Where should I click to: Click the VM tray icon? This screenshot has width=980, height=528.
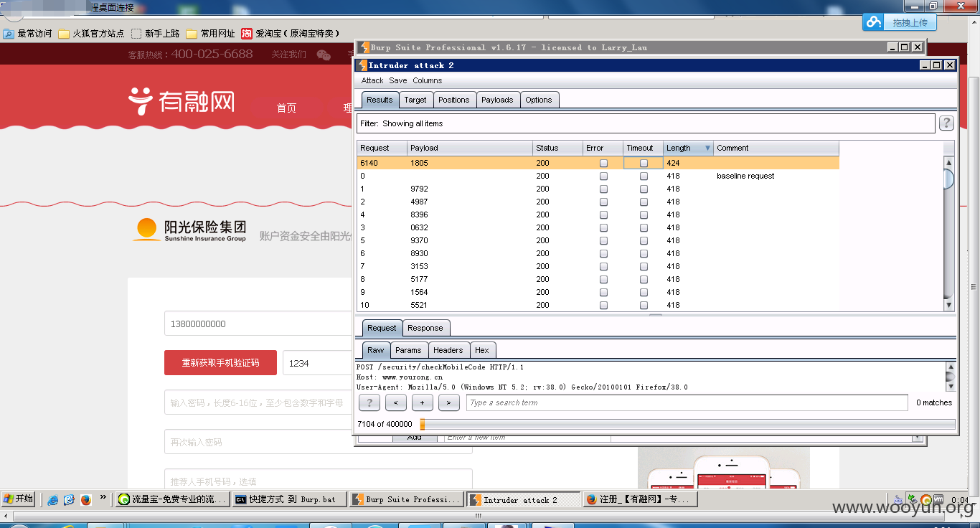(x=938, y=499)
